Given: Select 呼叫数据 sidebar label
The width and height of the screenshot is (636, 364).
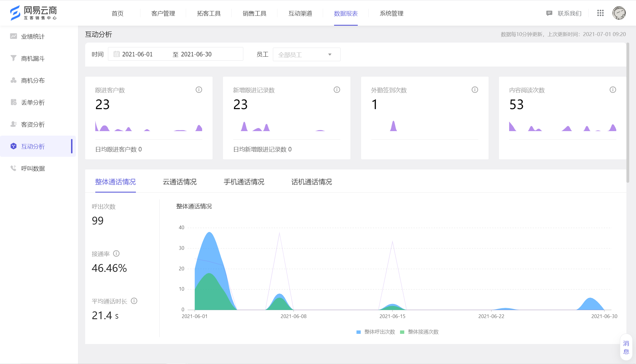Looking at the screenshot, I should point(33,168).
